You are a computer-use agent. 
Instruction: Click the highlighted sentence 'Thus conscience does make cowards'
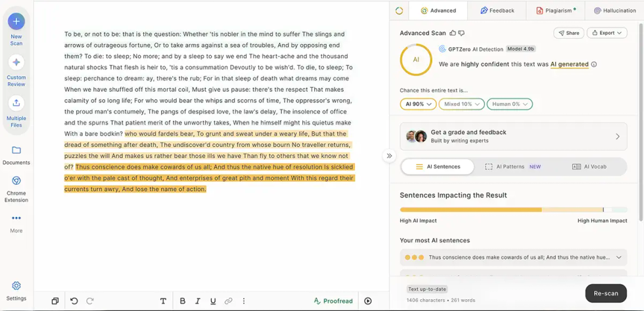click(210, 178)
